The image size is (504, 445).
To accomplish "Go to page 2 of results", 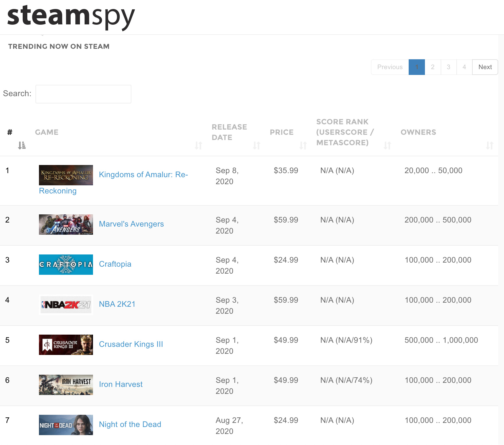I will 432,67.
